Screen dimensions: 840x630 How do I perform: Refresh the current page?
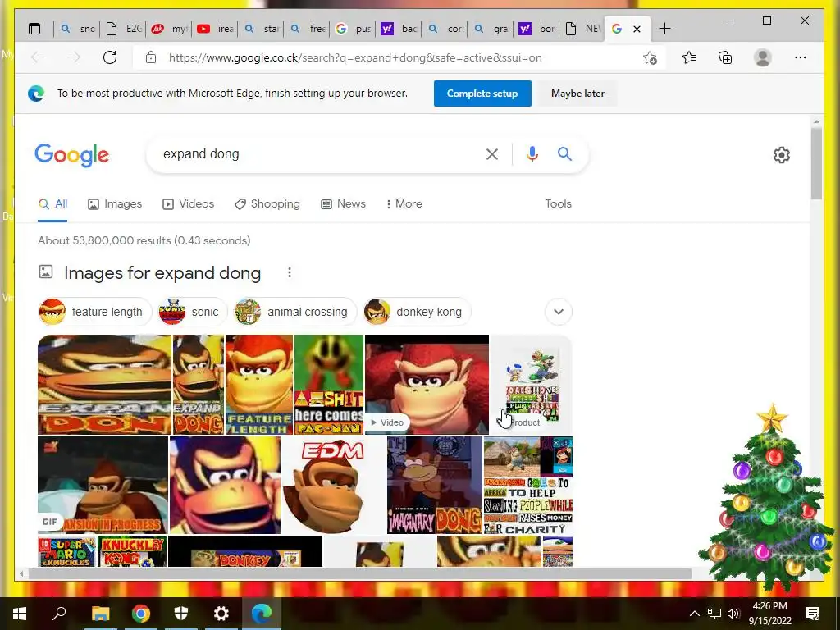click(110, 57)
